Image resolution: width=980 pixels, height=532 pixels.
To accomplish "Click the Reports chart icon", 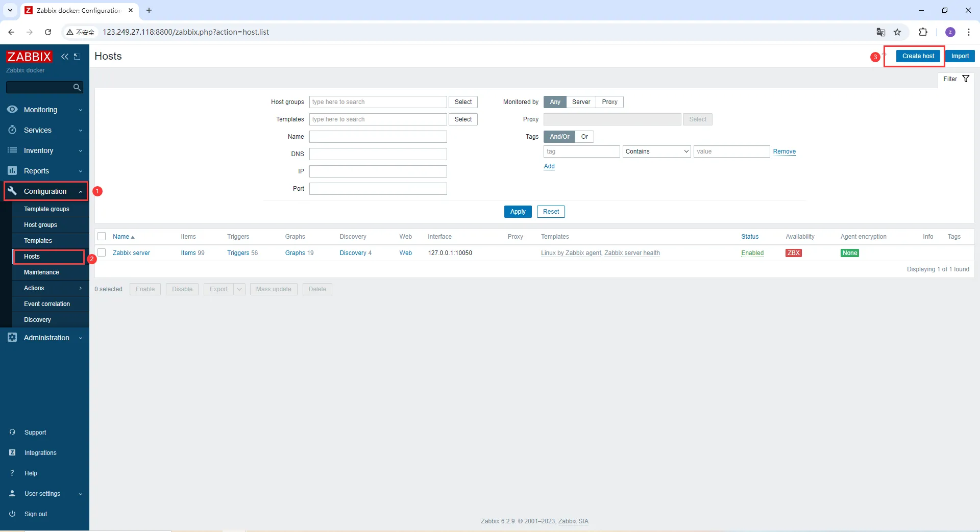I will pos(12,171).
